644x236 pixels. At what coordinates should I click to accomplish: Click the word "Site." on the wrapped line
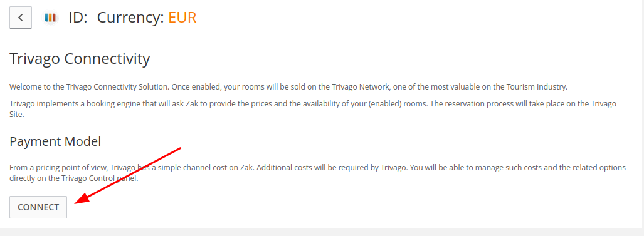(x=17, y=115)
